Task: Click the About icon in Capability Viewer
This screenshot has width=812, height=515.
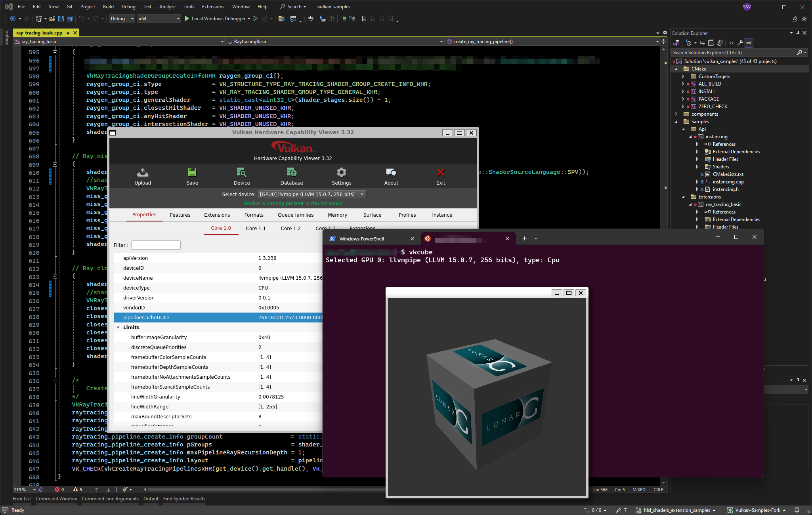Action: click(391, 176)
